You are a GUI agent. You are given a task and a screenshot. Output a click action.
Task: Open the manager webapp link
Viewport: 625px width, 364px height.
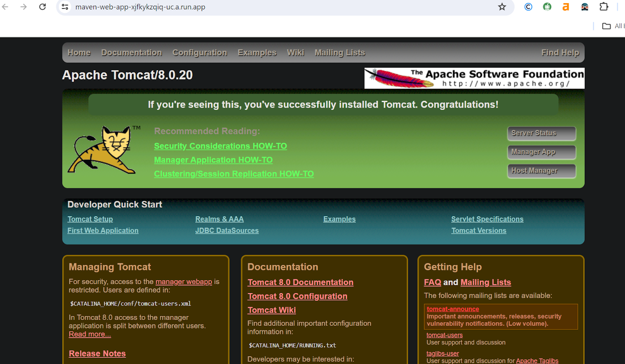pos(184,282)
